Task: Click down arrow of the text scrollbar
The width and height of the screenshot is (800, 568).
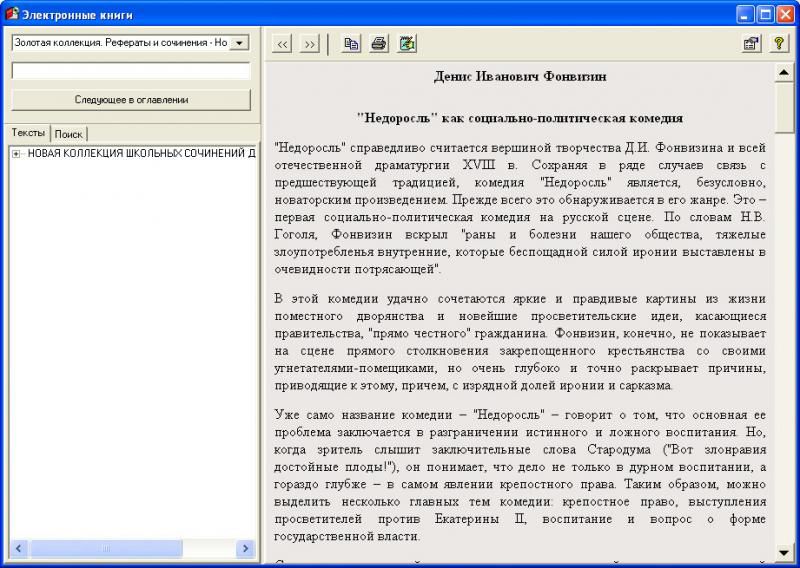Action: point(785,552)
